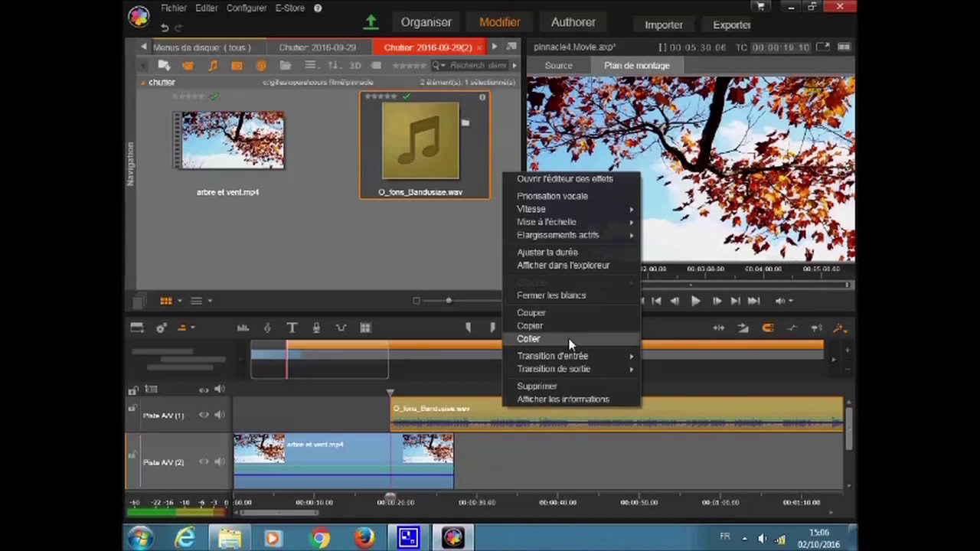The width and height of the screenshot is (980, 551).
Task: Select the music note filter icon
Action: pyautogui.click(x=213, y=66)
